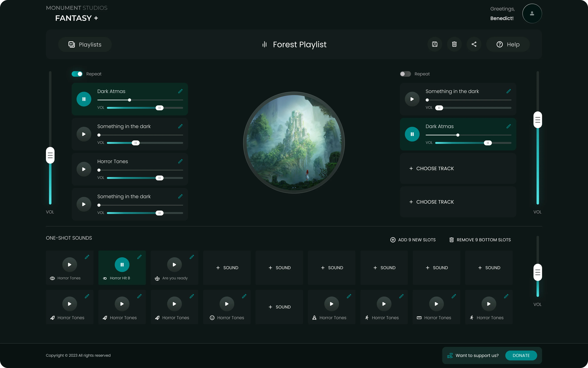Edit Something in the dark in right column
Screen dimensions: 588x368
click(509, 91)
